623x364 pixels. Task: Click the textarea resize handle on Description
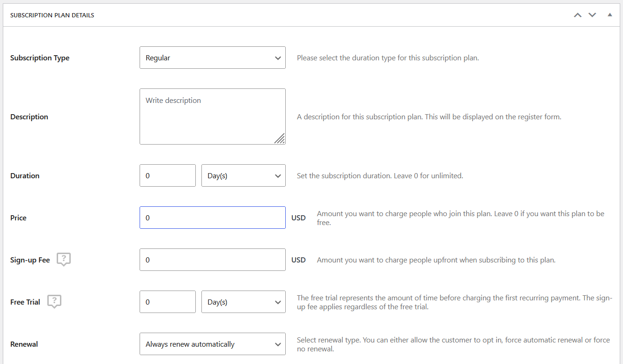click(280, 139)
